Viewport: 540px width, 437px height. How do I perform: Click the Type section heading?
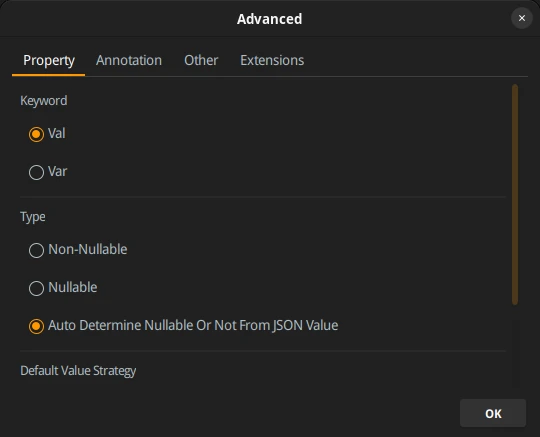33,217
